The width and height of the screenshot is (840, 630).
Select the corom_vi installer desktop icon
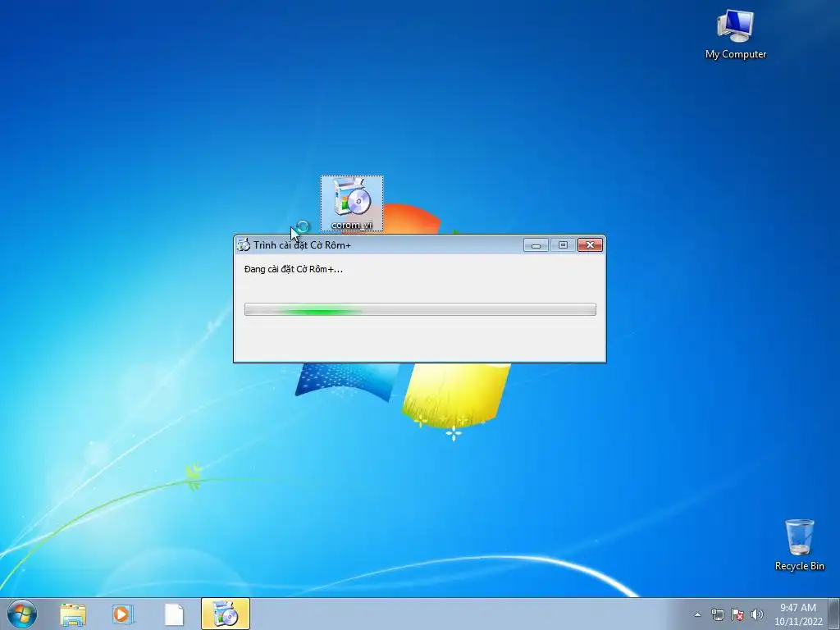click(x=352, y=203)
